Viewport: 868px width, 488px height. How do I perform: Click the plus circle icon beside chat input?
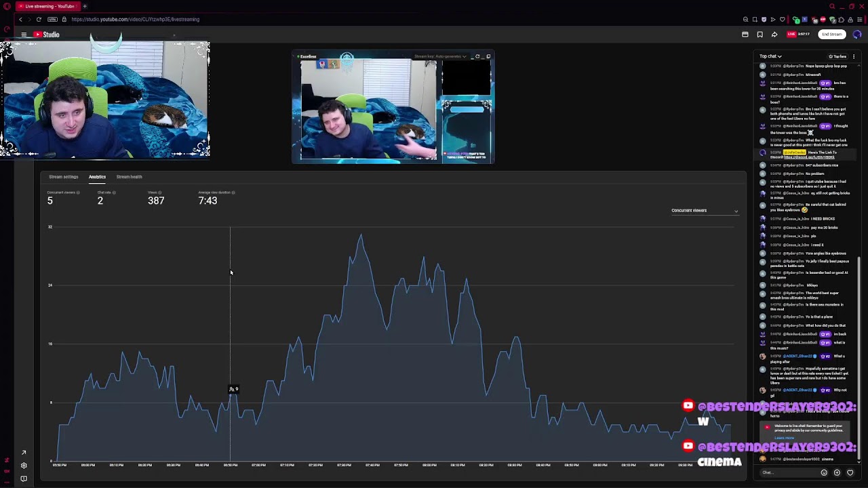(837, 472)
